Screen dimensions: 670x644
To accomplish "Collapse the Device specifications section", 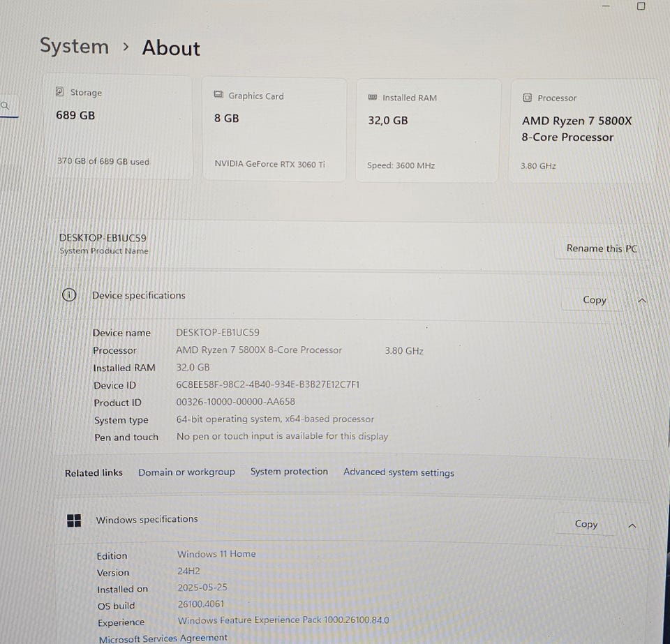I will click(x=642, y=301).
